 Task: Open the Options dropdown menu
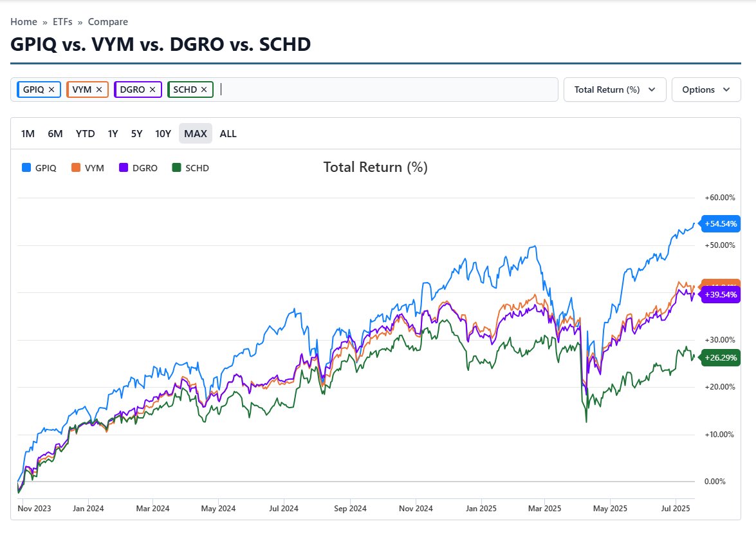(x=706, y=89)
